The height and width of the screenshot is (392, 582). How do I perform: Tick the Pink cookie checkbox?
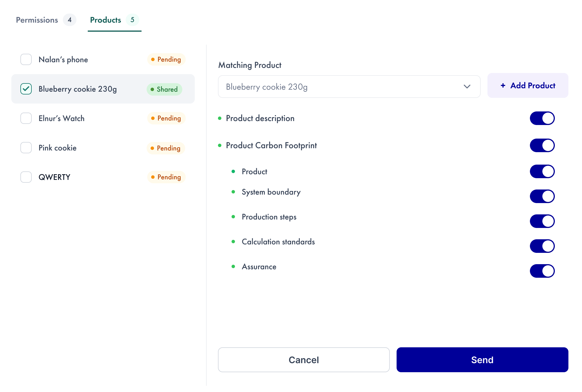point(26,148)
